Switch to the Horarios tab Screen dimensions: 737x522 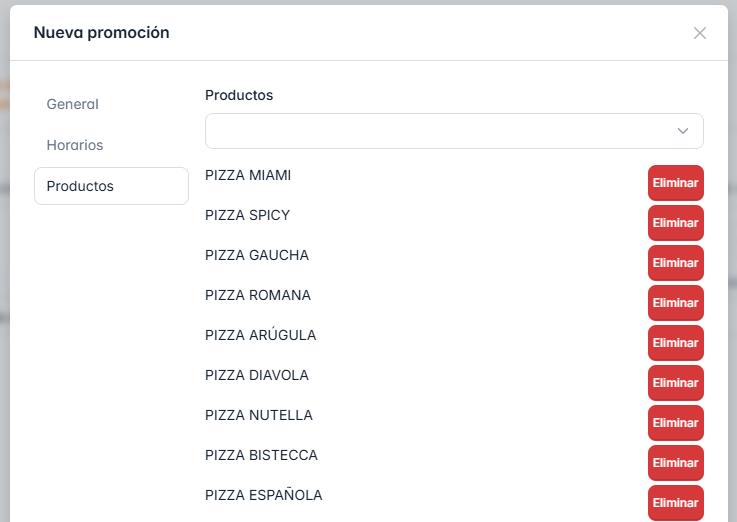75,145
